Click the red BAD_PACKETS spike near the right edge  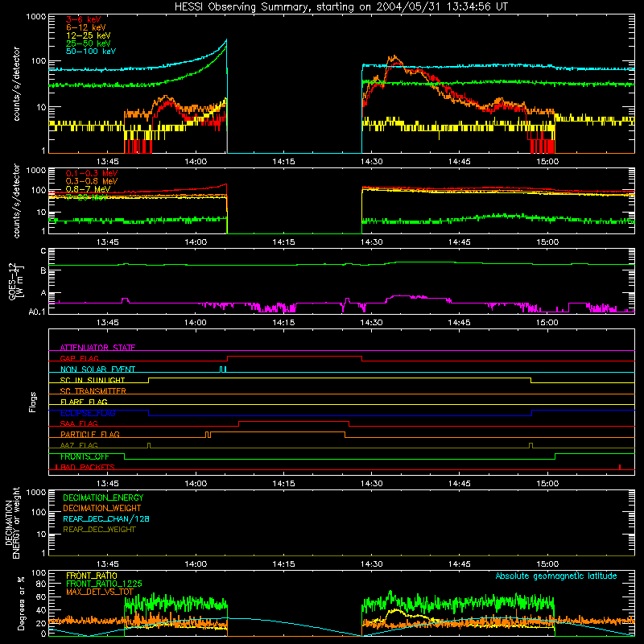point(620,467)
